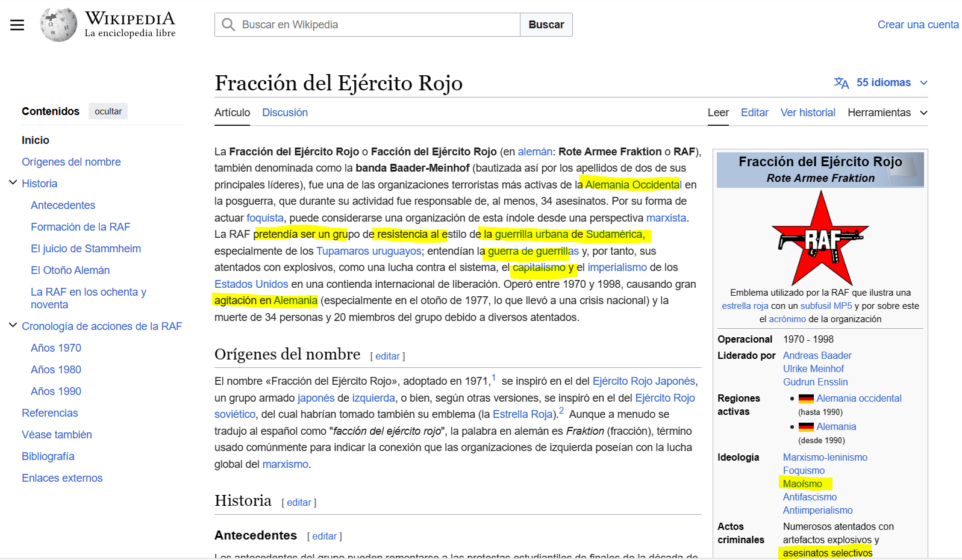Open footnote reference 1

point(493,378)
